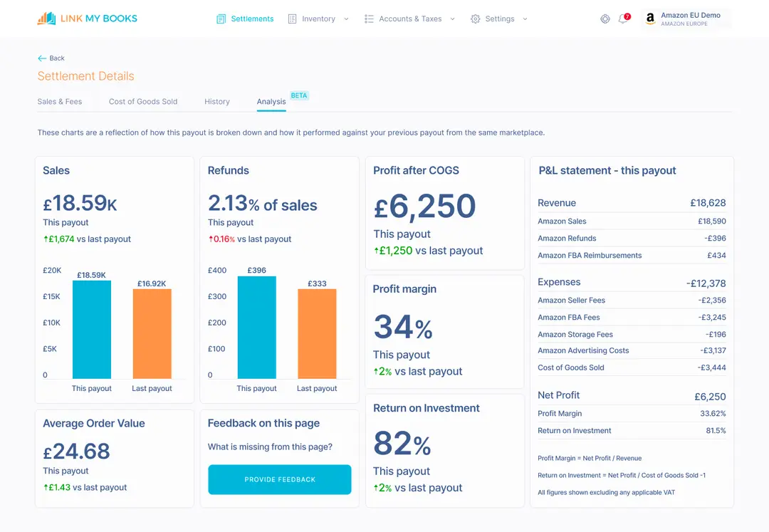
Task: Click the Amazon logo in the account selector
Action: point(650,19)
